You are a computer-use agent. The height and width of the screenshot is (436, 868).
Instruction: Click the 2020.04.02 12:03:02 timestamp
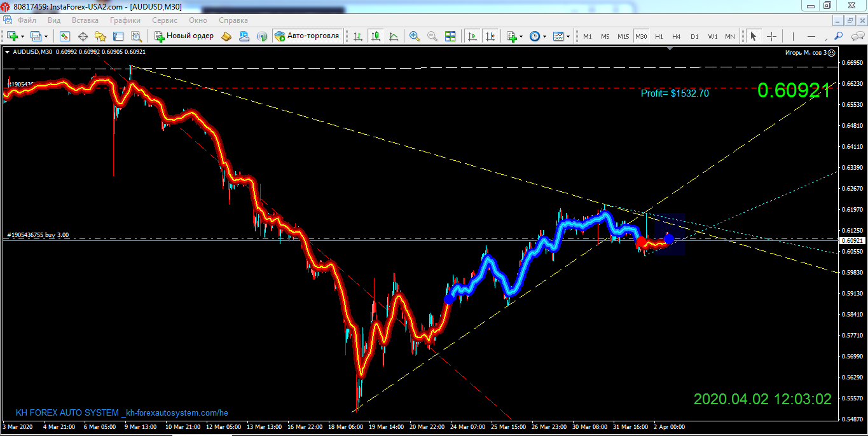tap(762, 399)
